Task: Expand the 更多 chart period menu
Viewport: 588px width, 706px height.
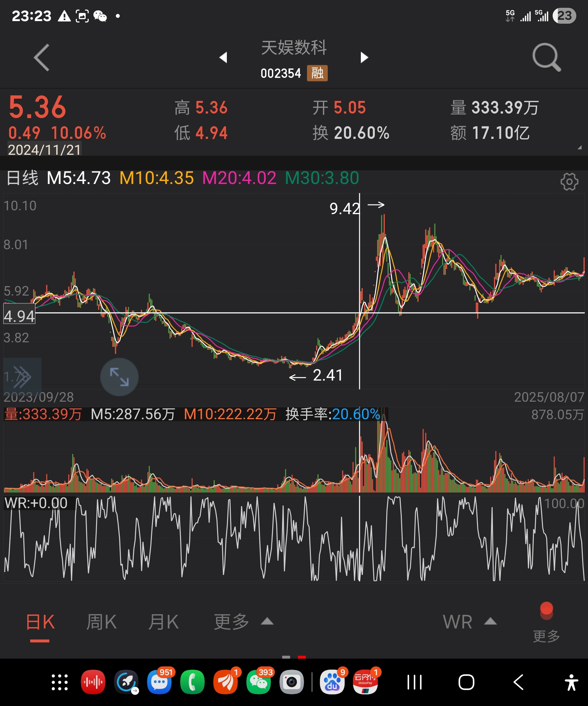Action: [244, 622]
